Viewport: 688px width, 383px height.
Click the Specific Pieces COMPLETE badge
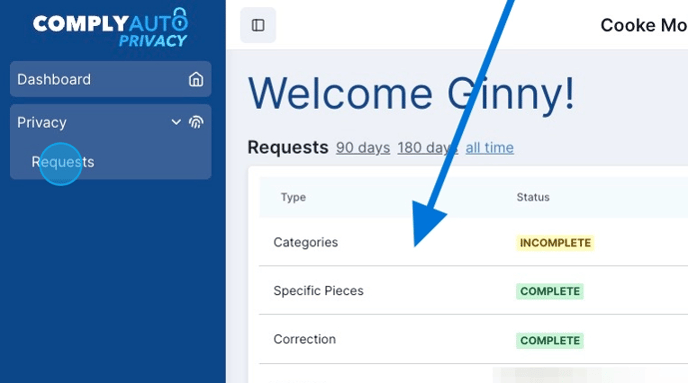(550, 291)
